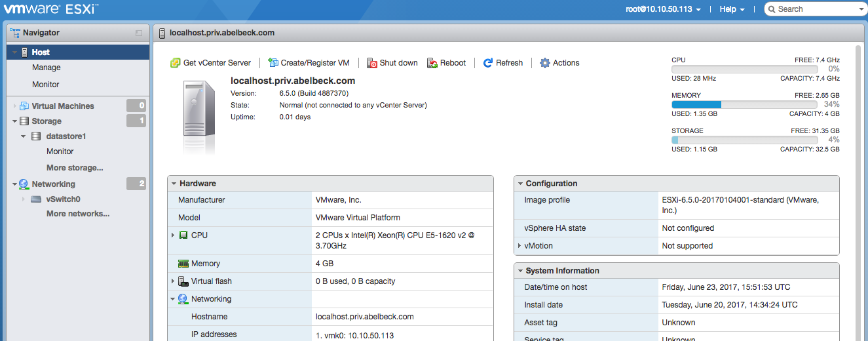The width and height of the screenshot is (868, 341).
Task: Click the More storage... link
Action: point(75,168)
